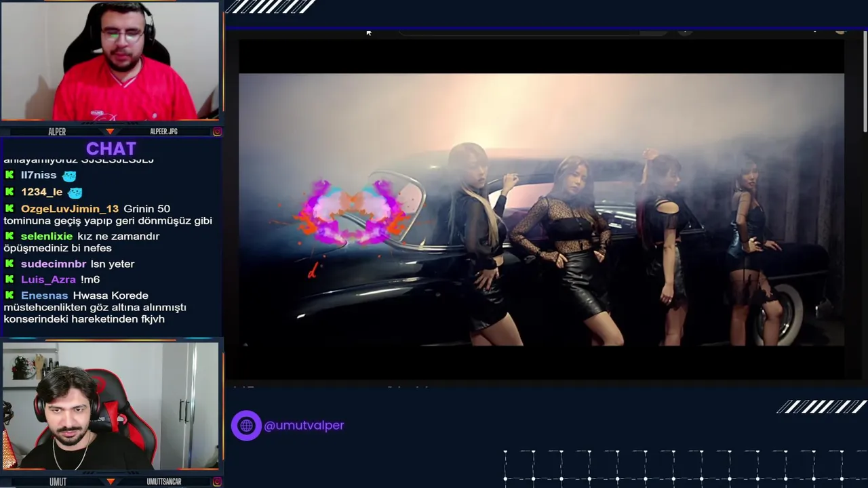Click the Instagram icon beside ALPEER.JPG
The width and height of the screenshot is (868, 488).
[217, 131]
